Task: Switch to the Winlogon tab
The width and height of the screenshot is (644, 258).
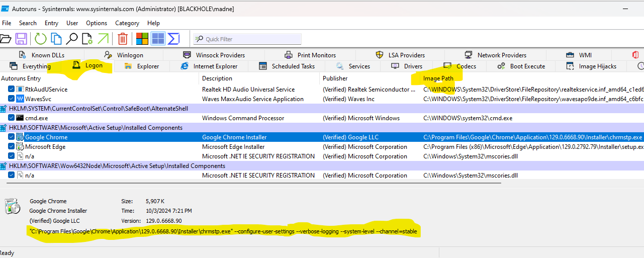Action: pos(124,55)
